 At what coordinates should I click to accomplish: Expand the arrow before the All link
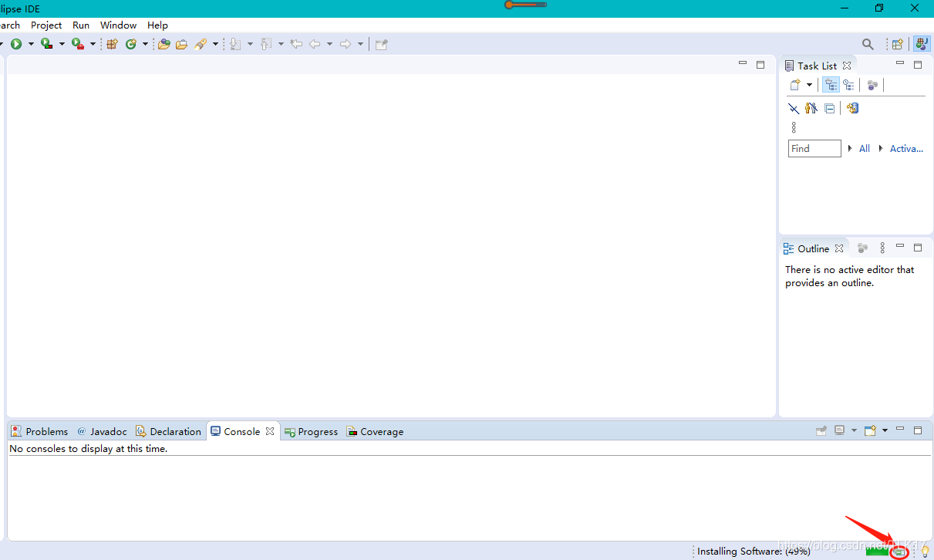click(x=850, y=148)
